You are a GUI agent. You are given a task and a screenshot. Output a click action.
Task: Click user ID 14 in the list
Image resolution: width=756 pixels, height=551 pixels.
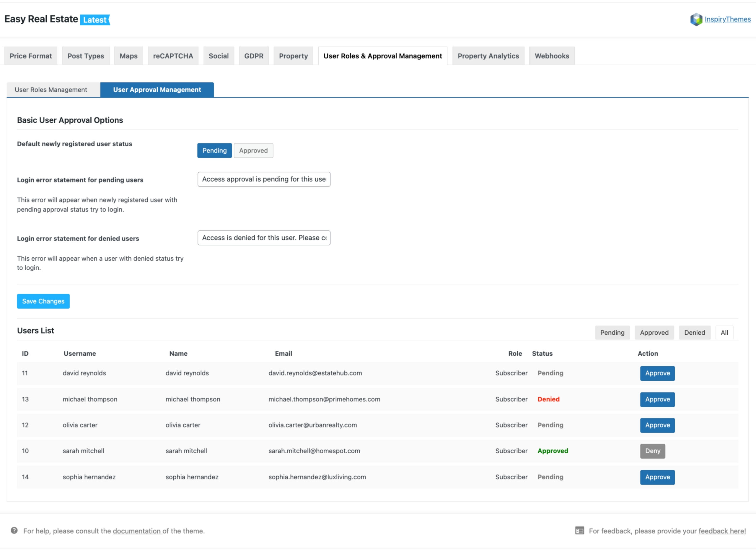[x=25, y=477]
